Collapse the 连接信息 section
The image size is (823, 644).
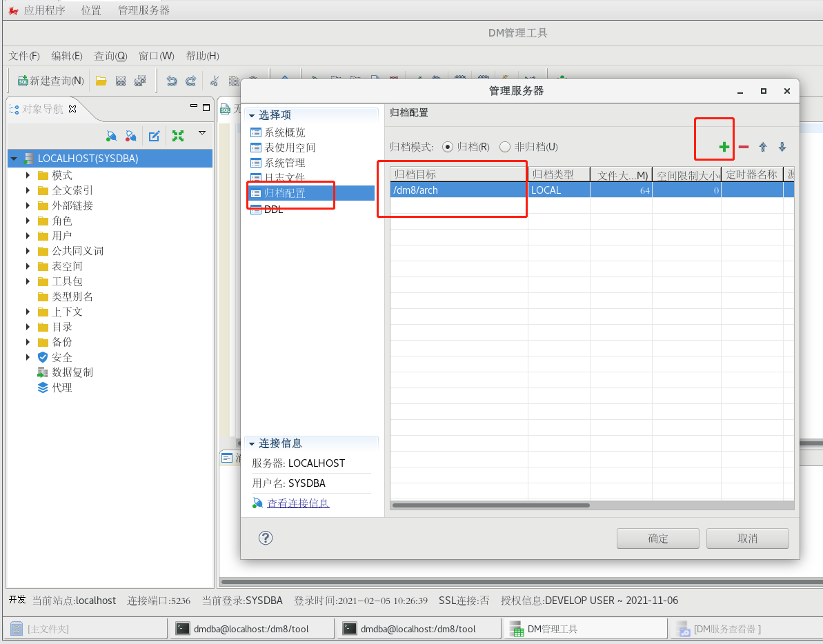point(252,443)
